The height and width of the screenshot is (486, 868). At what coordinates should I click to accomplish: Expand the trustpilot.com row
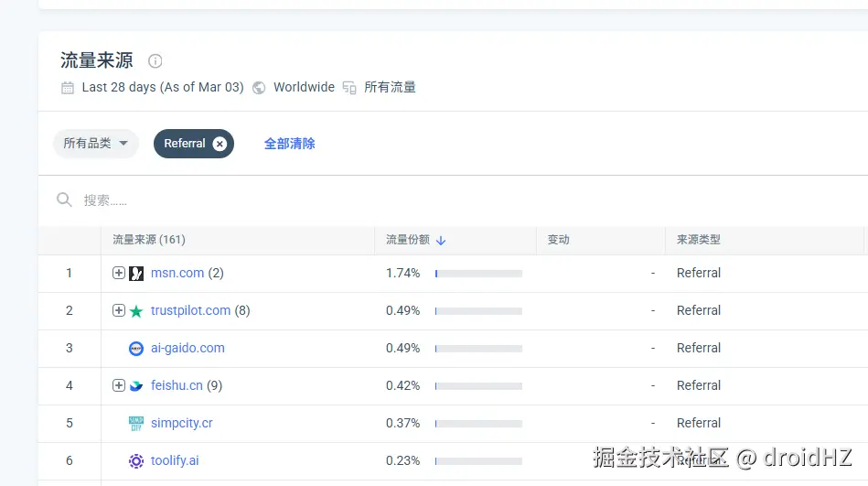pos(119,310)
